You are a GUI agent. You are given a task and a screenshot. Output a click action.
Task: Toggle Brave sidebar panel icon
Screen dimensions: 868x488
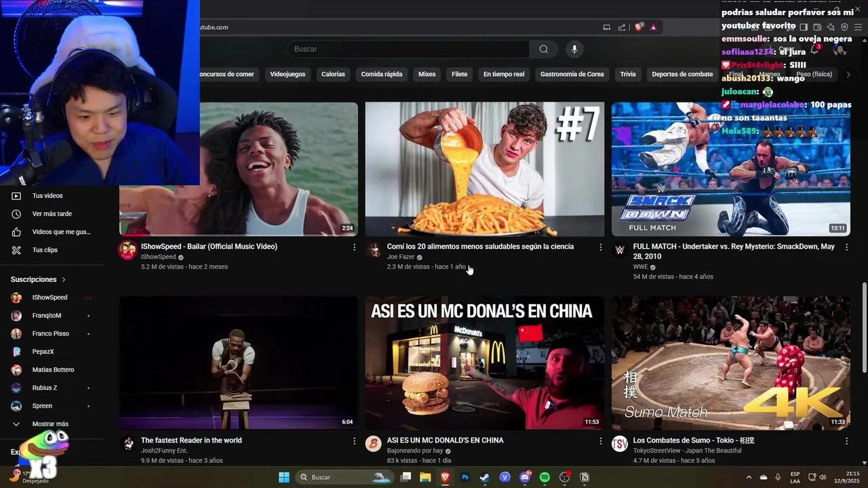[x=804, y=27]
